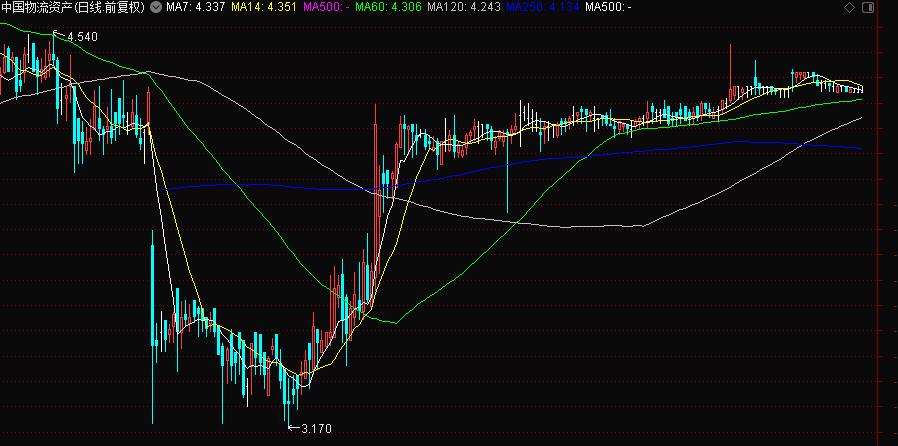Click the chart title 中国物流资产(日线.前复权)
The width and height of the screenshot is (898, 446).
pyautogui.click(x=74, y=7)
